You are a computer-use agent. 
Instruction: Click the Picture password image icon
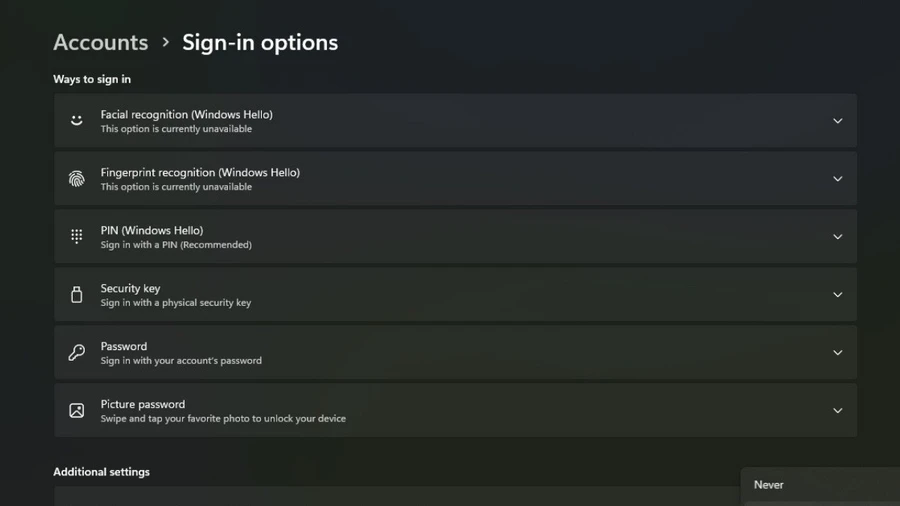(76, 410)
